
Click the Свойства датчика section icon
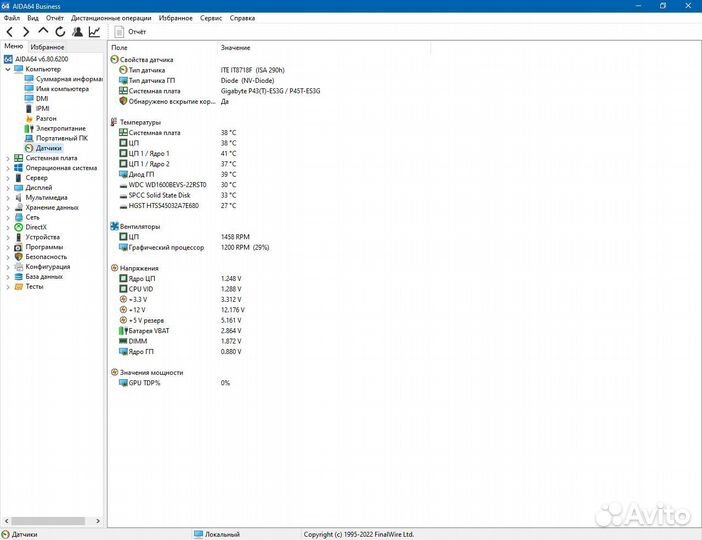tap(114, 59)
